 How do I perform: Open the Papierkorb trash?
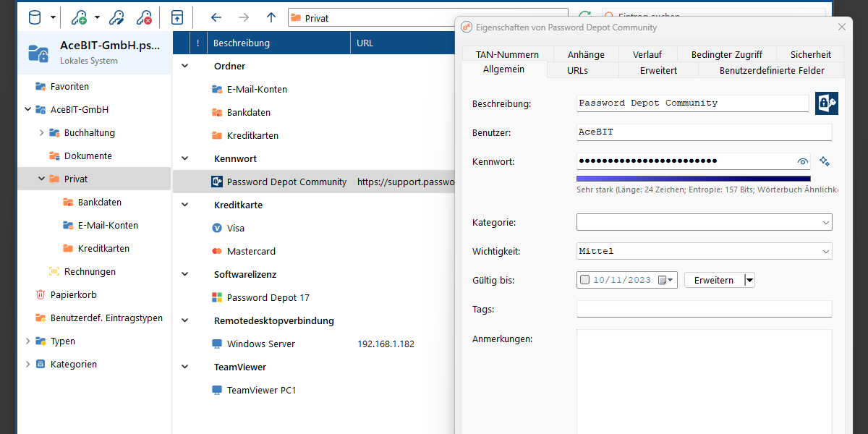(73, 294)
